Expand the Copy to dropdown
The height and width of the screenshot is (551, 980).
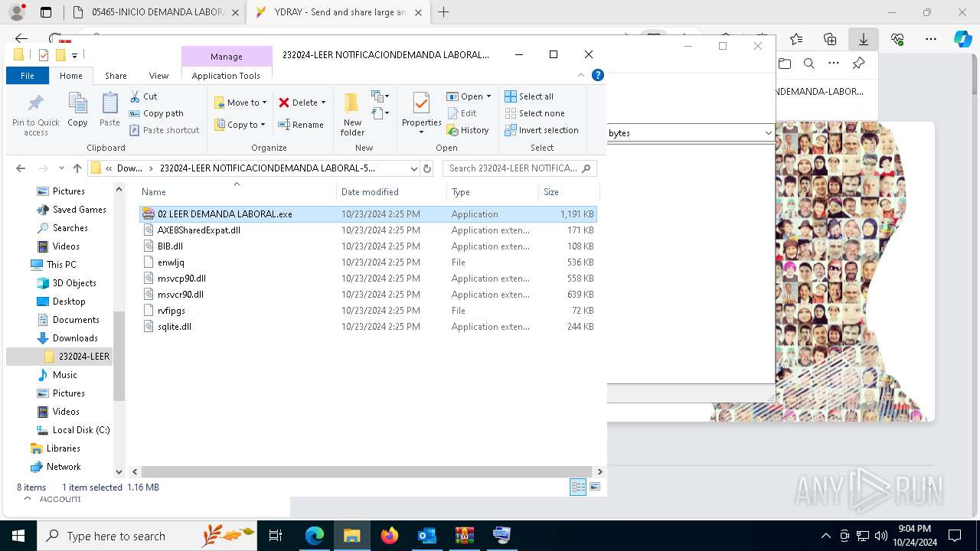coord(263,125)
